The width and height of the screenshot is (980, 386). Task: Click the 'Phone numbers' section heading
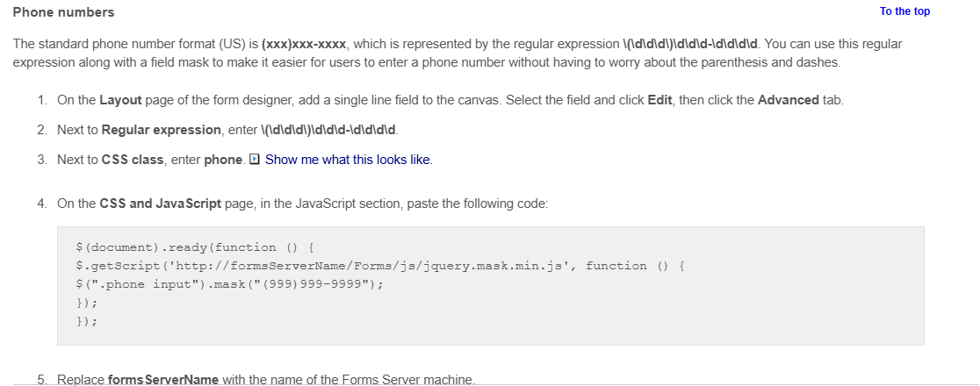(63, 12)
